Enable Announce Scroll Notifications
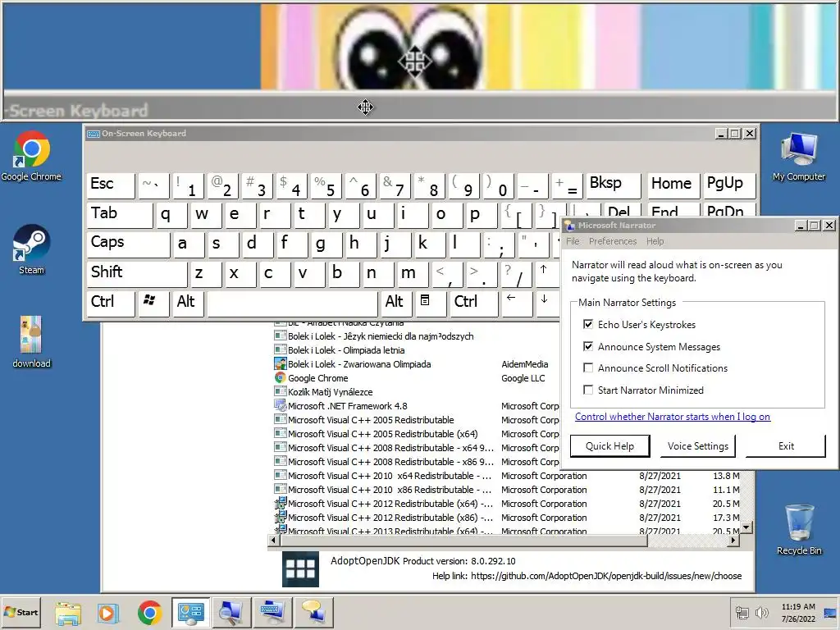 (588, 367)
